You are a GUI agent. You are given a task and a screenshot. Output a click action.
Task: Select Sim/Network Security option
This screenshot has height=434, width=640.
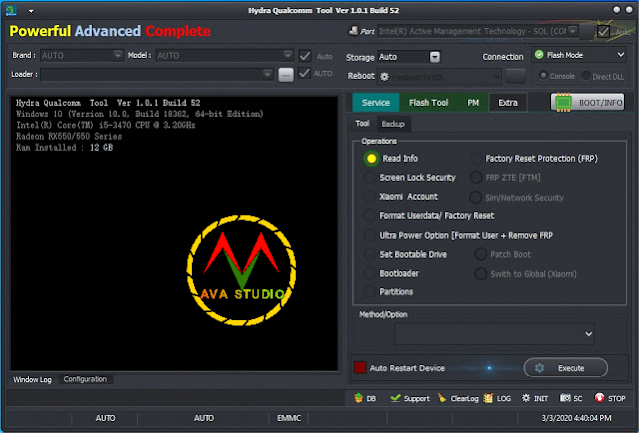(x=475, y=198)
